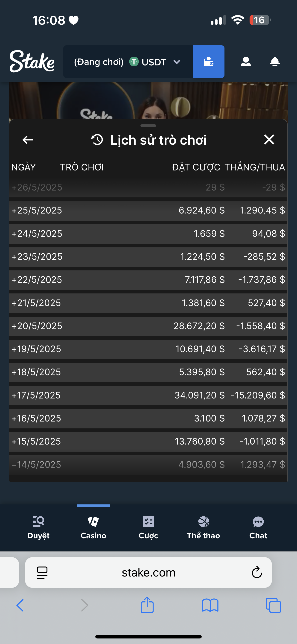The height and width of the screenshot is (644, 297).
Task: Tap the Stake logo
Action: (32, 61)
